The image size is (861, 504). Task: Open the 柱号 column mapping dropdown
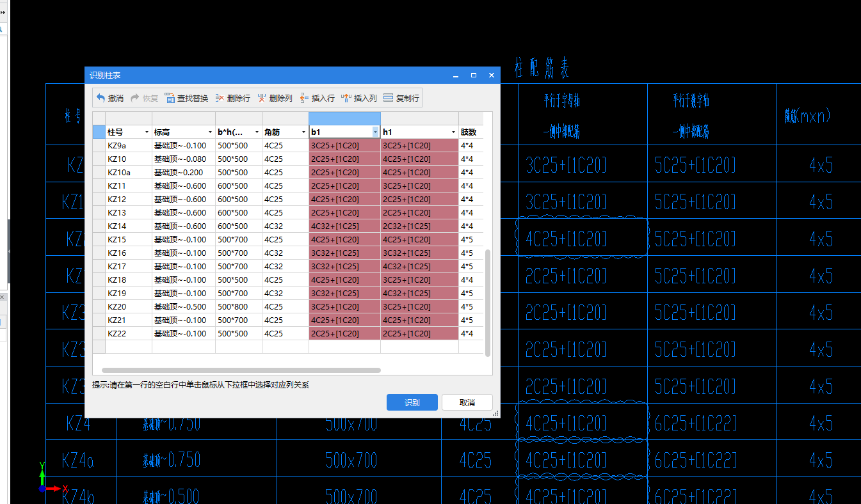pyautogui.click(x=147, y=132)
